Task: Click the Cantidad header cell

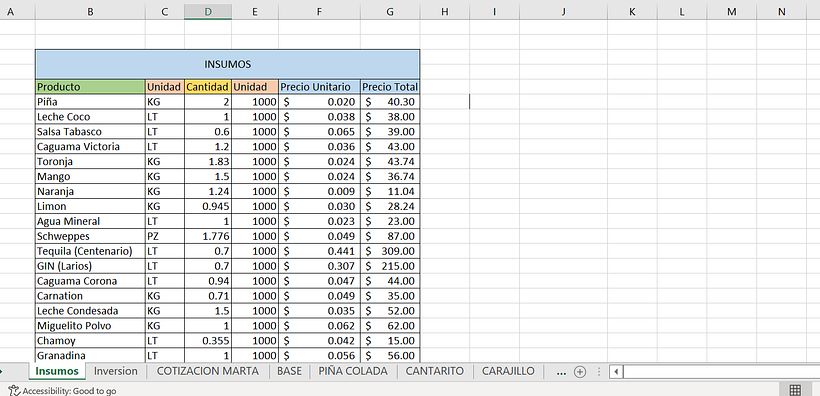Action: (208, 87)
